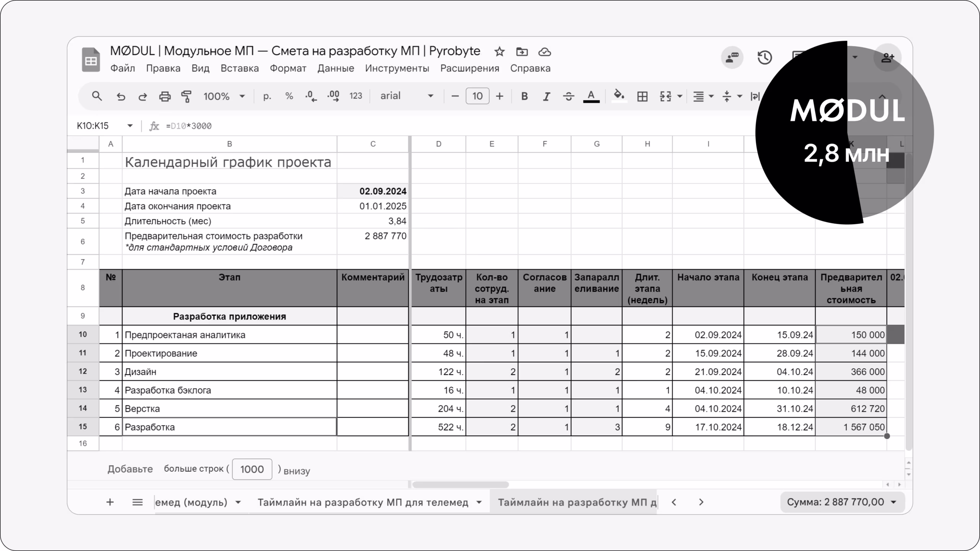Click the horizontal scrollbar thumb
The image size is (980, 551).
click(461, 484)
